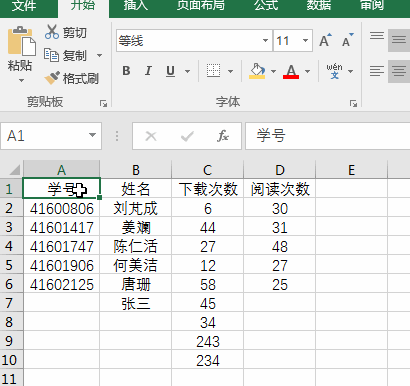Toggle Bold formatting

coord(126,71)
